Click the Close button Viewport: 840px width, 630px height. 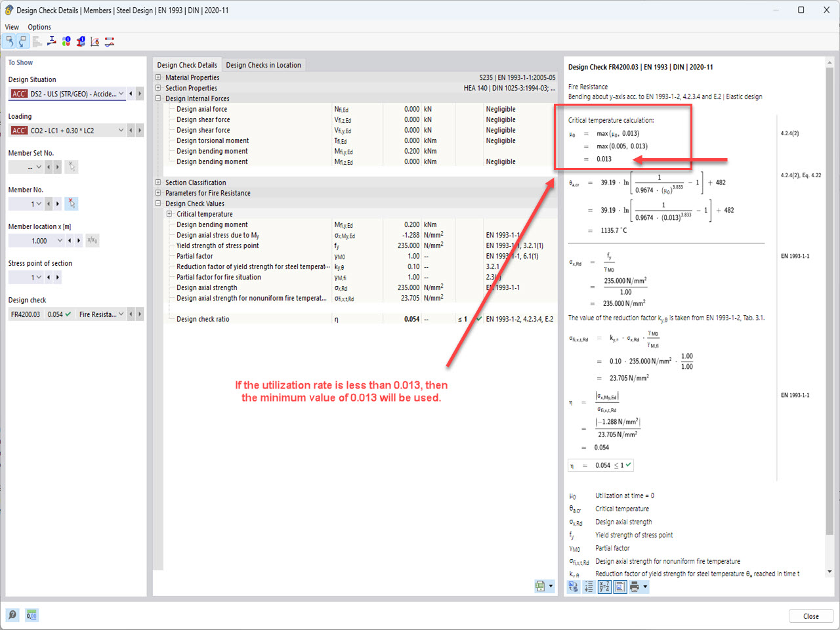pos(811,616)
